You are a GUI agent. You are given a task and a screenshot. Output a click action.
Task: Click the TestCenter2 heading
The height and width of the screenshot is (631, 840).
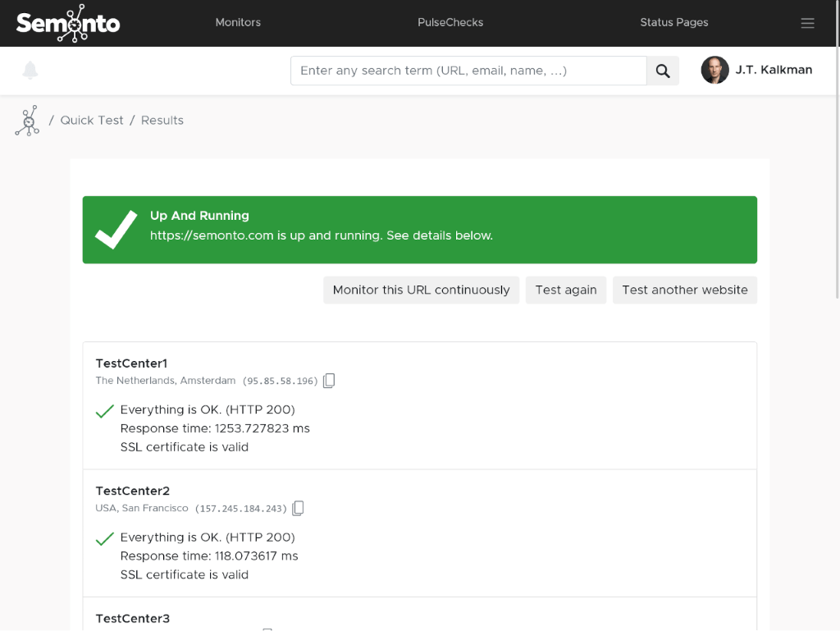click(x=132, y=491)
